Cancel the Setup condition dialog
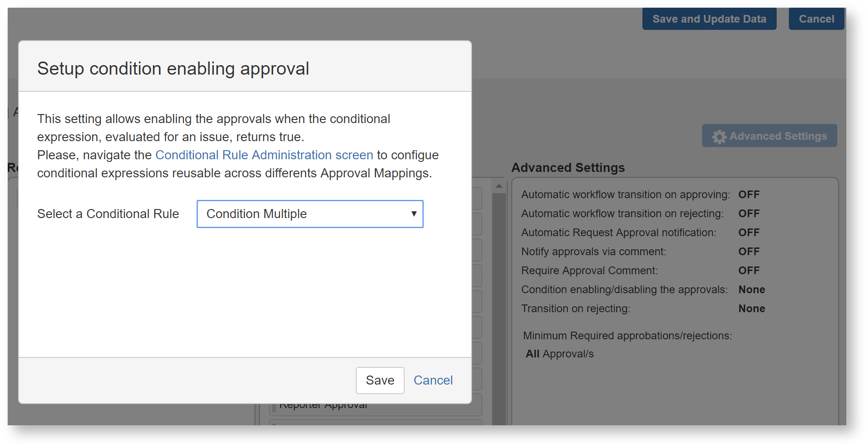The height and width of the screenshot is (447, 868). [x=433, y=380]
